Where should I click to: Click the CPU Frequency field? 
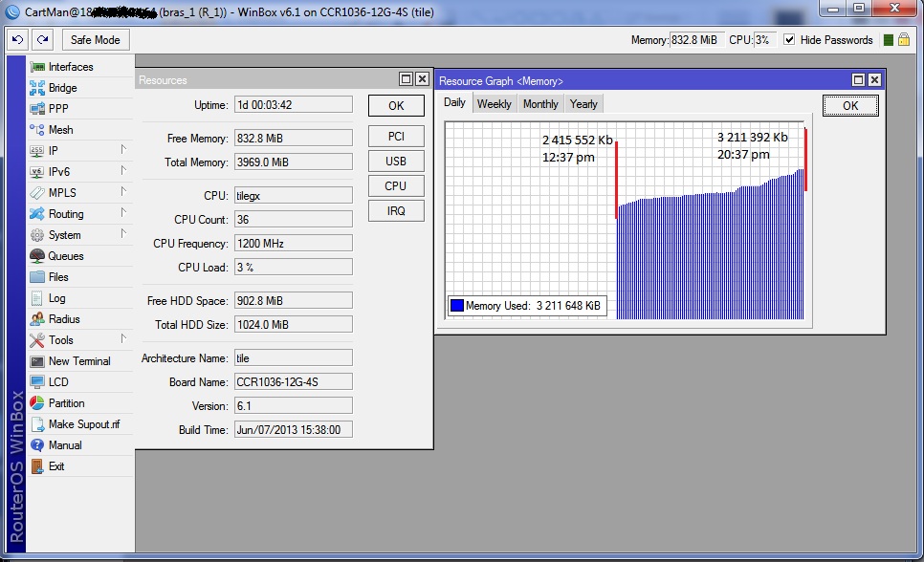(294, 244)
